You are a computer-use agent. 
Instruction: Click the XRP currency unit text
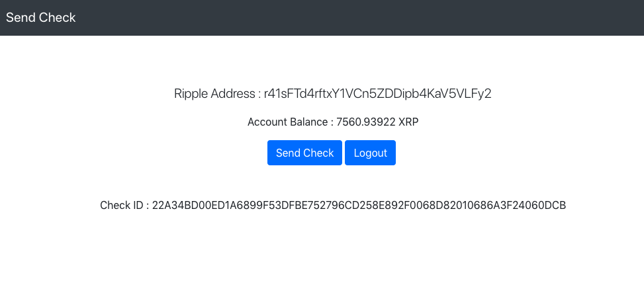(408, 122)
